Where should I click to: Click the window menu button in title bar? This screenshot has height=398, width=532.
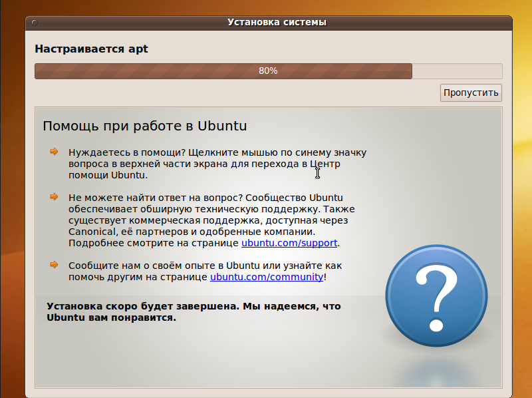point(35,23)
